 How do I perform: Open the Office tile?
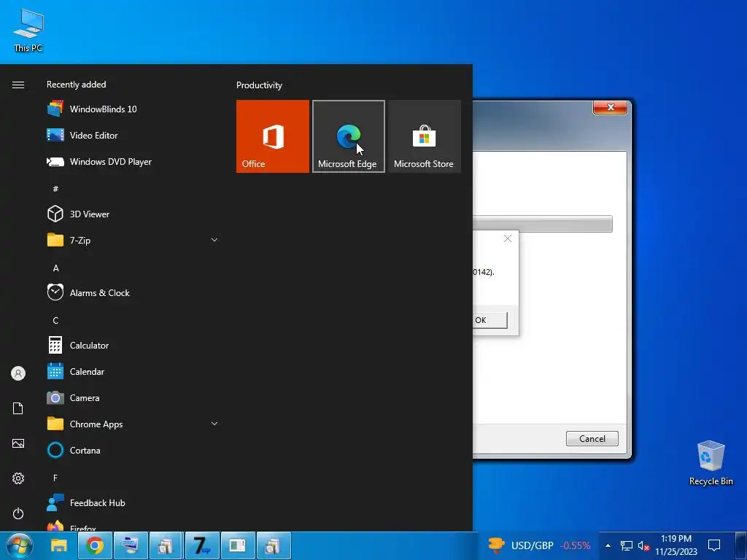[x=273, y=136]
